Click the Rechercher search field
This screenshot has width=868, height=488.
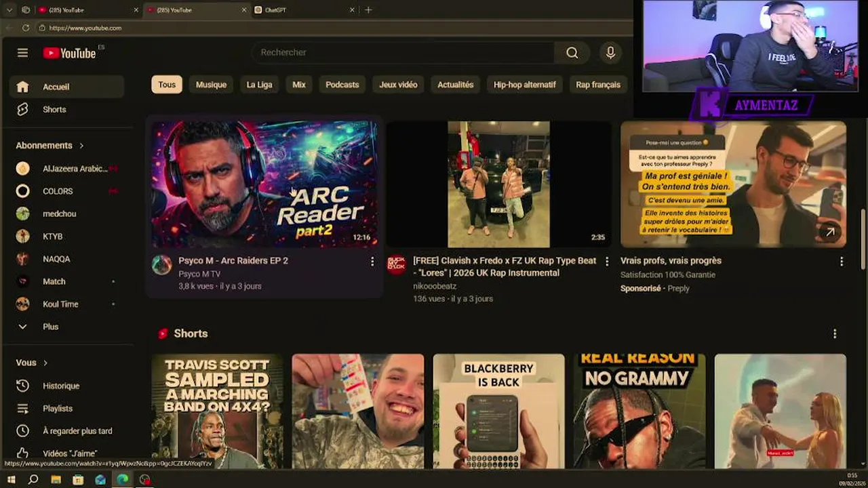click(x=403, y=53)
